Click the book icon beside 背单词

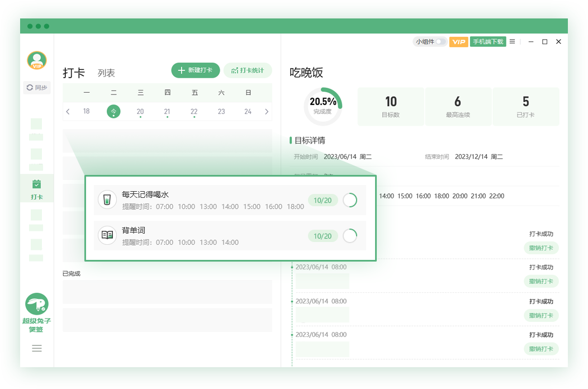pyautogui.click(x=107, y=235)
